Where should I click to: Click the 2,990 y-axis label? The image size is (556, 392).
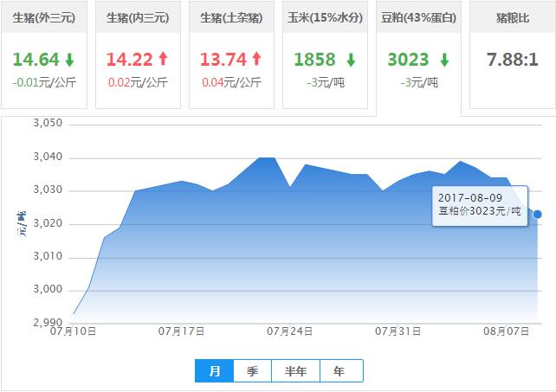pos(48,322)
